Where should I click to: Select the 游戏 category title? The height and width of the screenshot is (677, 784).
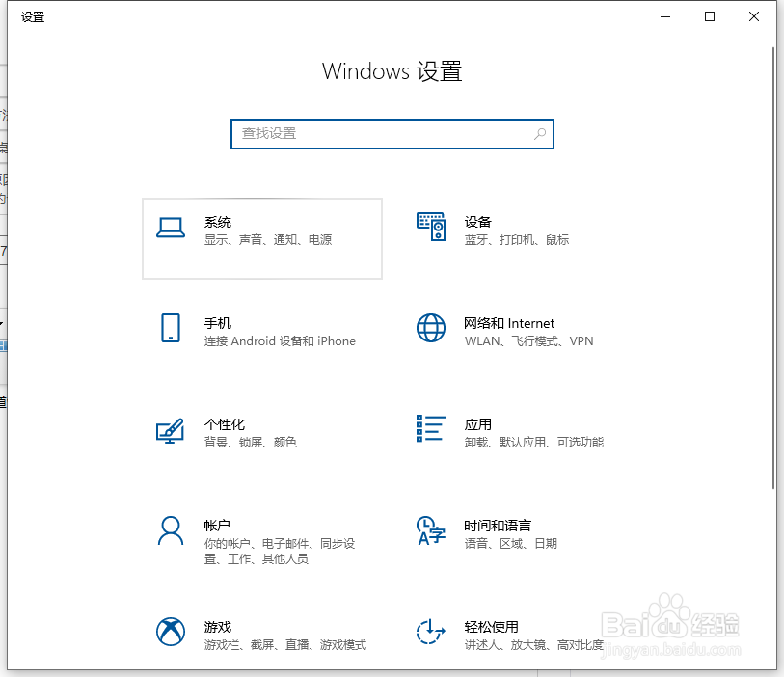pyautogui.click(x=218, y=627)
